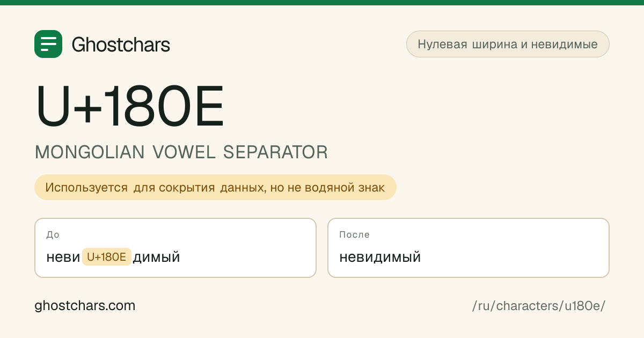Viewport: 644px width, 338px height.
Task: Click the /ru/characters/u180e/ path
Action: [539, 306]
